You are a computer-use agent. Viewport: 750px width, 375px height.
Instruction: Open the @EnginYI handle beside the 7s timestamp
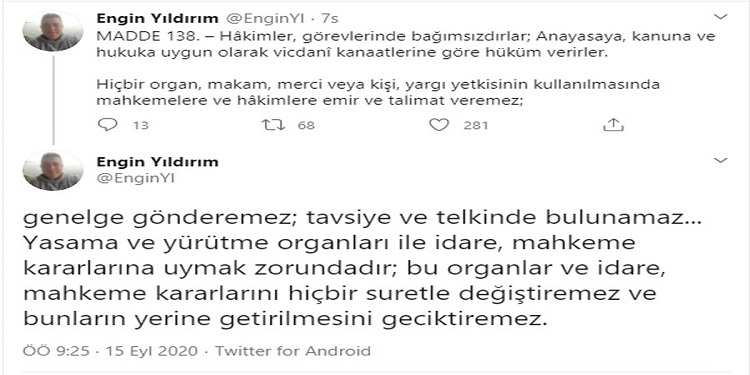pos(264,19)
